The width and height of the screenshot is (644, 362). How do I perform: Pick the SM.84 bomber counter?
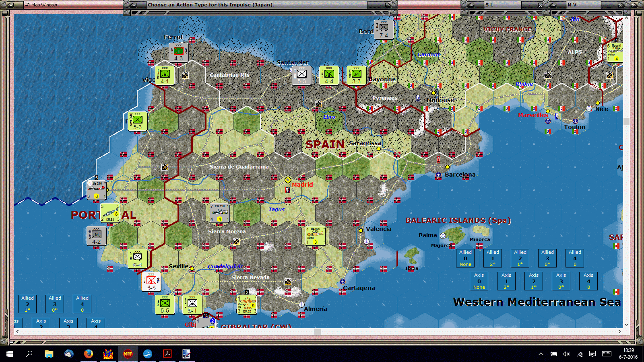point(110,213)
